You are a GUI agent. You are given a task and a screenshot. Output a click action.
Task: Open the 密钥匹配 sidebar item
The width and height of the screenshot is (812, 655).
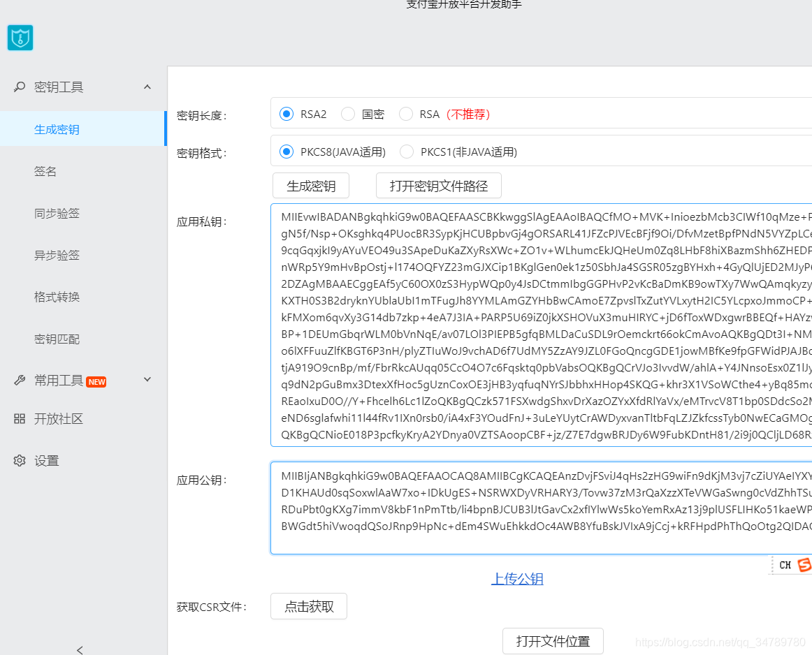tap(57, 339)
